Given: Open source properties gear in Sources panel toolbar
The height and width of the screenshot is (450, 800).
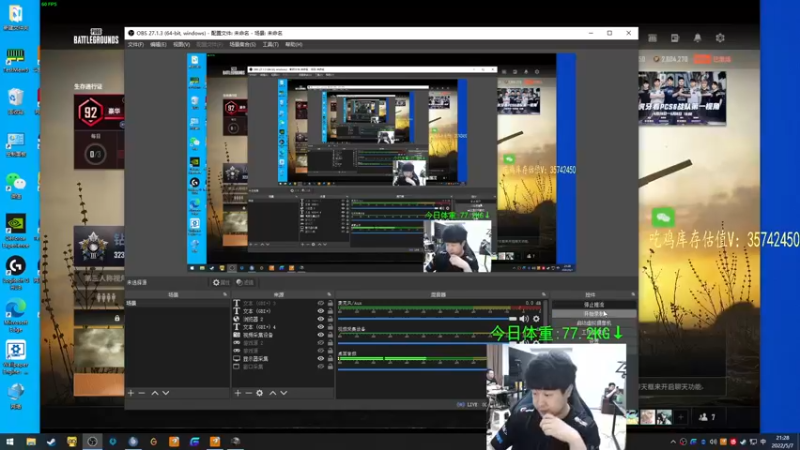Looking at the screenshot, I should pyautogui.click(x=260, y=393).
